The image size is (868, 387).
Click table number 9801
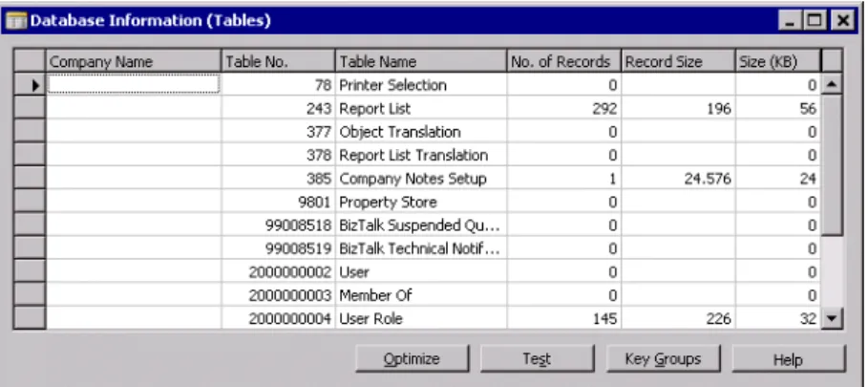click(x=279, y=202)
